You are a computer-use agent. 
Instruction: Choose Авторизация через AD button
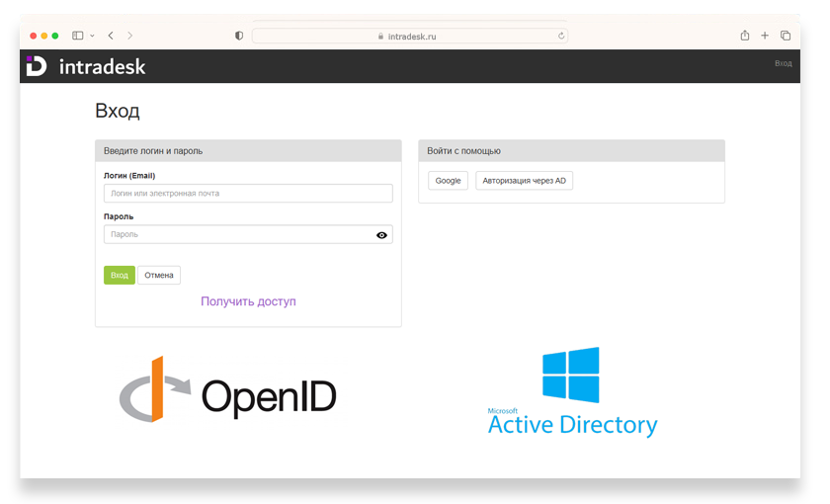524,181
